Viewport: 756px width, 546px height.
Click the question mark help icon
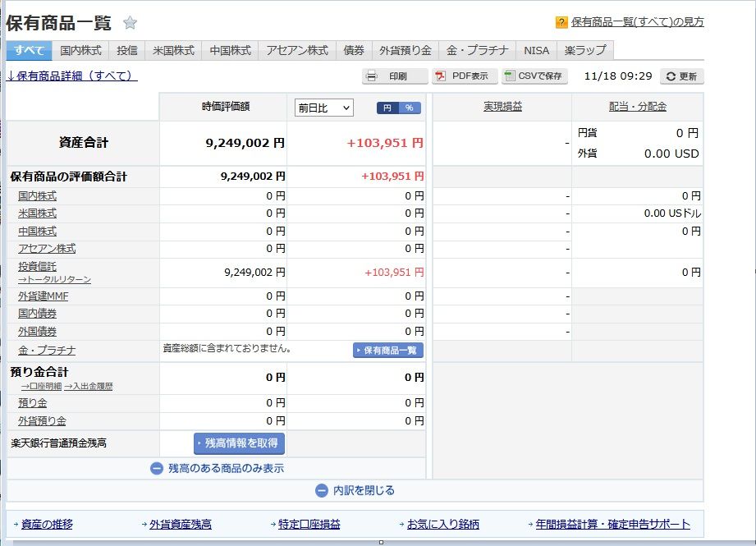561,22
